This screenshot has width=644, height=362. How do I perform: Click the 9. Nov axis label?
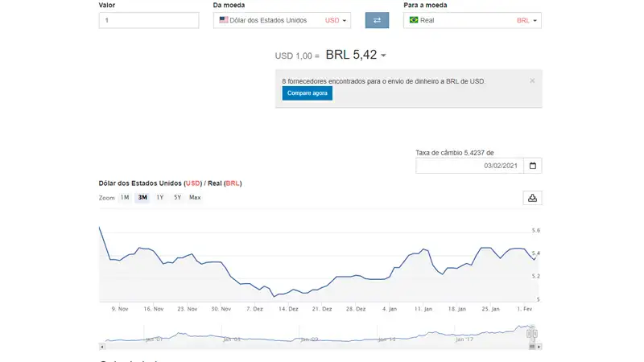point(119,309)
